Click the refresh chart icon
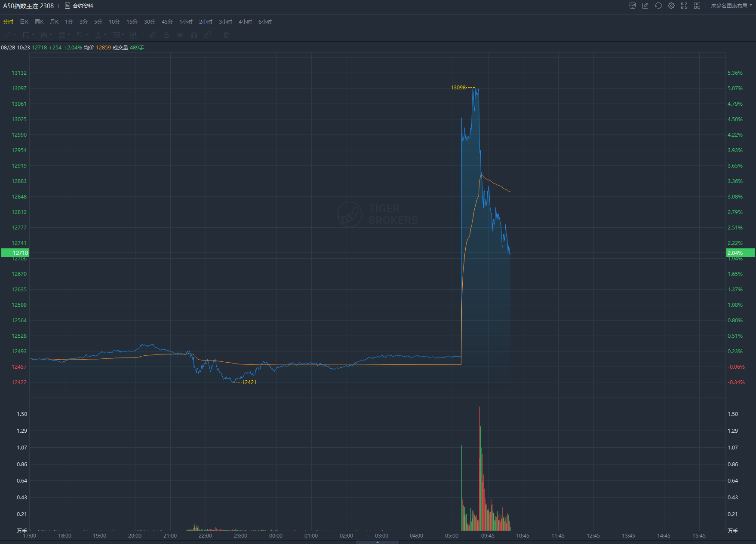Viewport: 756px width, 544px height. tap(658, 6)
